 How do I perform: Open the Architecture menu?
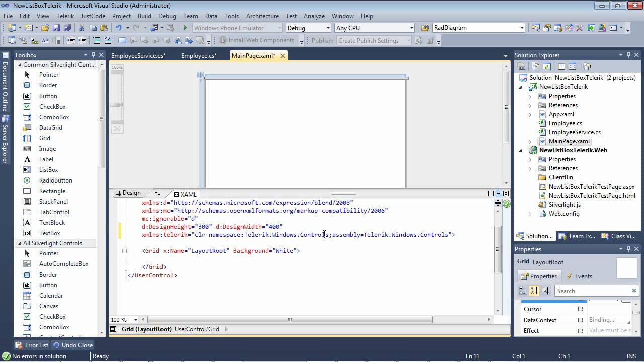click(x=262, y=16)
